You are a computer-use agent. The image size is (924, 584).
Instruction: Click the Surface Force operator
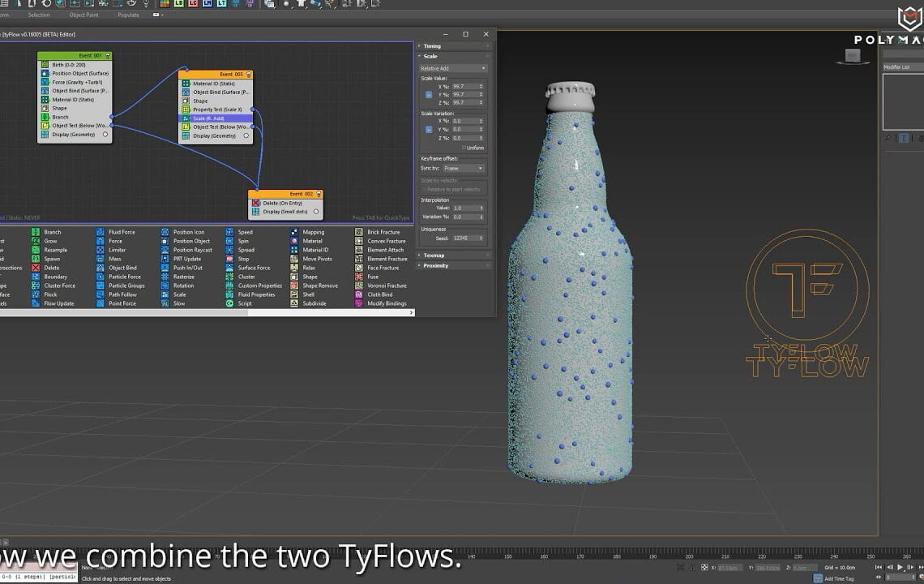click(x=248, y=267)
